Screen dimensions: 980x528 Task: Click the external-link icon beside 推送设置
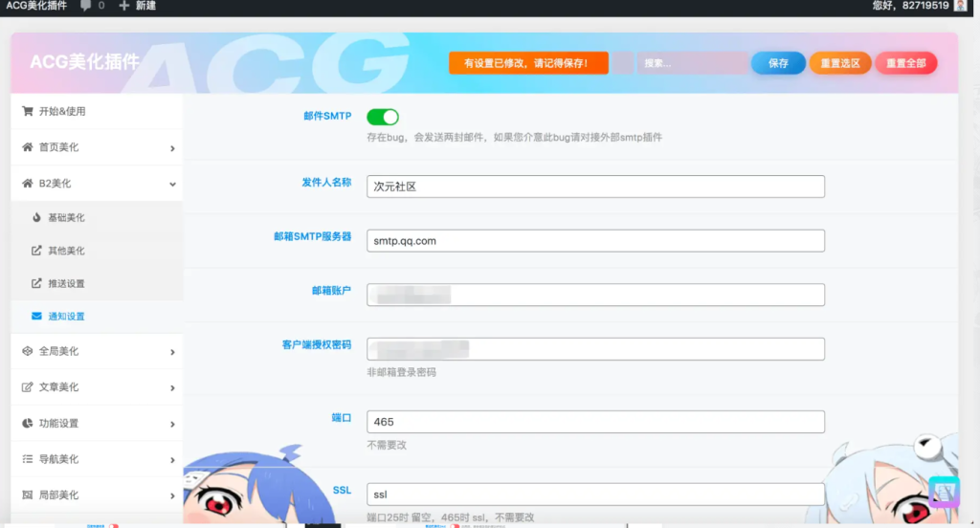(37, 284)
